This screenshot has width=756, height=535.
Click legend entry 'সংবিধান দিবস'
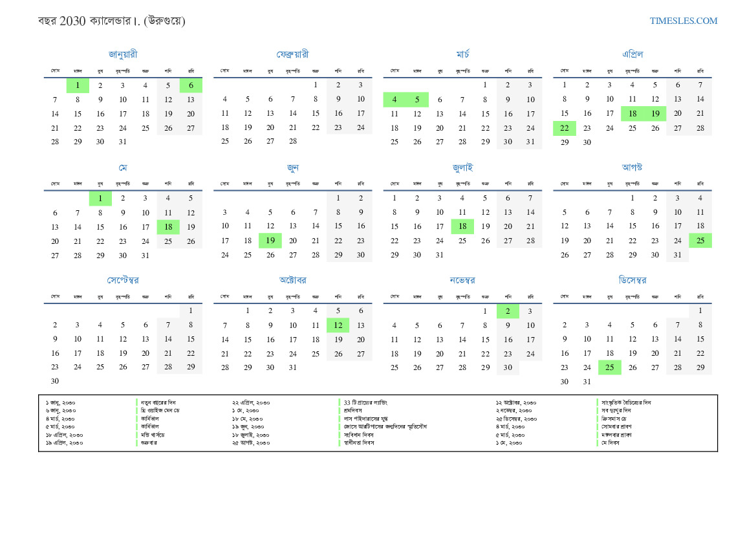pos(358,435)
